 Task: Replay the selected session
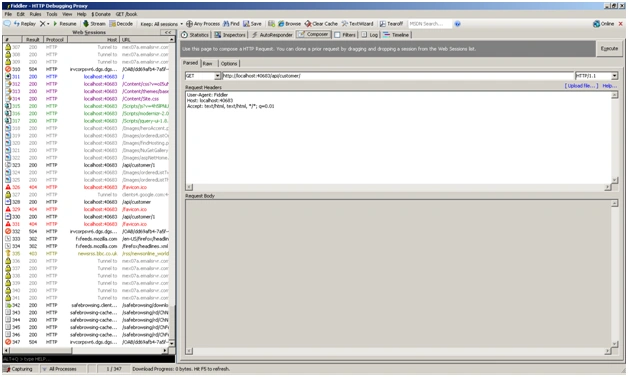(25, 24)
